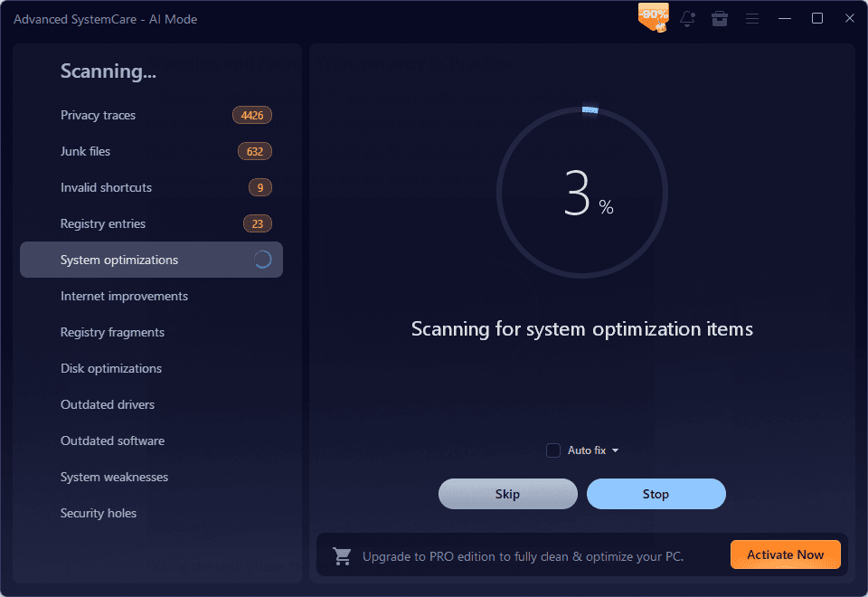Select Outdated drivers item
The height and width of the screenshot is (597, 868).
(151, 404)
